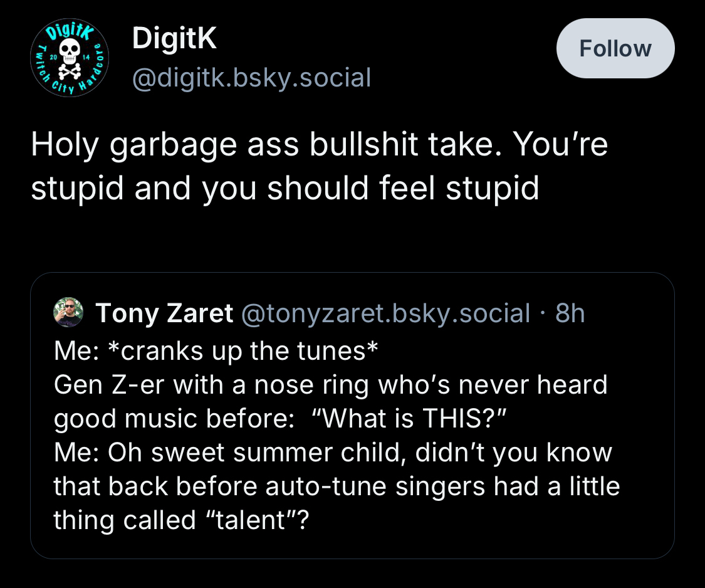Click the @tonyzaret.bsky.social handle
The height and width of the screenshot is (588, 705).
(x=386, y=313)
